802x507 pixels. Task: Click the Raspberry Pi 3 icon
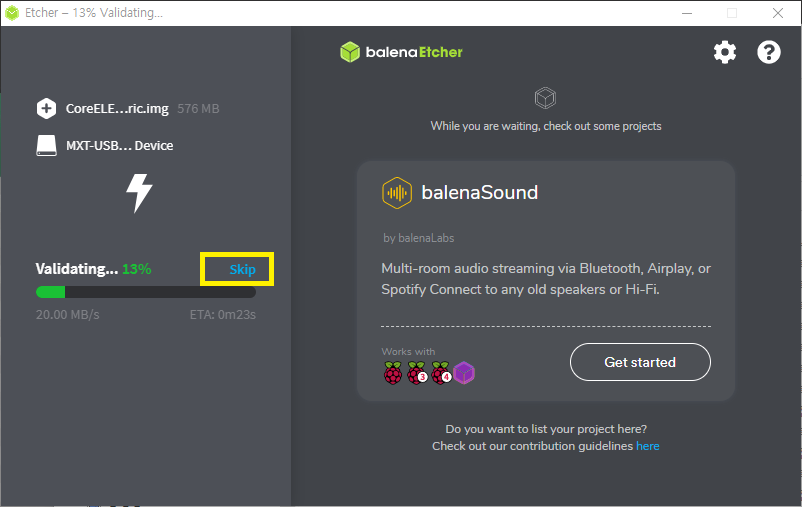pos(417,373)
